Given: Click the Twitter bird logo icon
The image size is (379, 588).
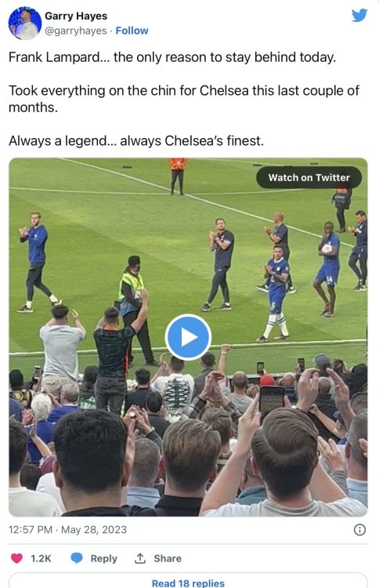Looking at the screenshot, I should [x=359, y=15].
